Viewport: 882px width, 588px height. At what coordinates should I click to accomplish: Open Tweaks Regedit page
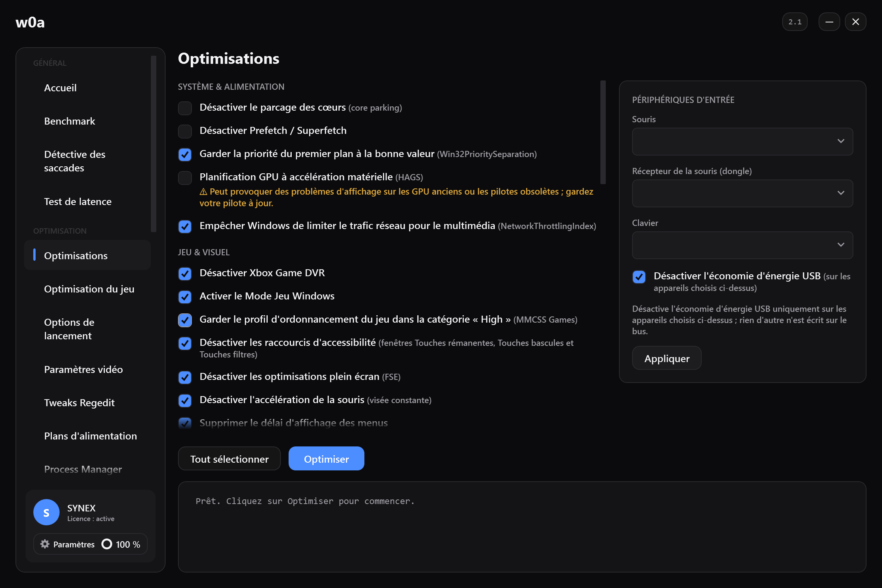[x=87, y=403]
